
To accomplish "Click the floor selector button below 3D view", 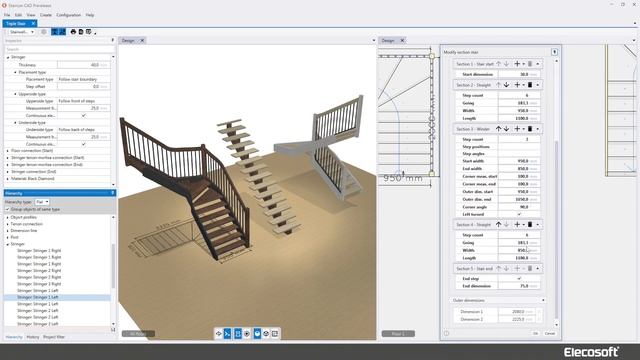I will [x=138, y=334].
